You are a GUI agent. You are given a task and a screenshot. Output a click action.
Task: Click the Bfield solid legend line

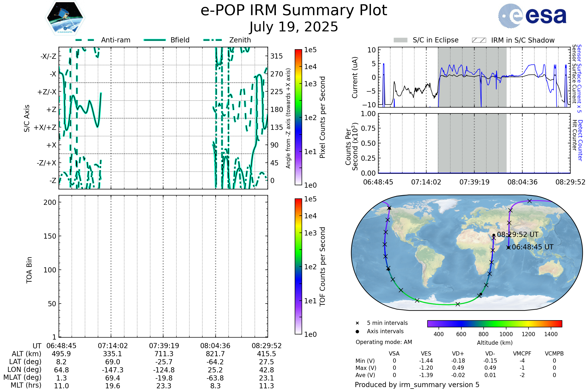[x=155, y=40]
